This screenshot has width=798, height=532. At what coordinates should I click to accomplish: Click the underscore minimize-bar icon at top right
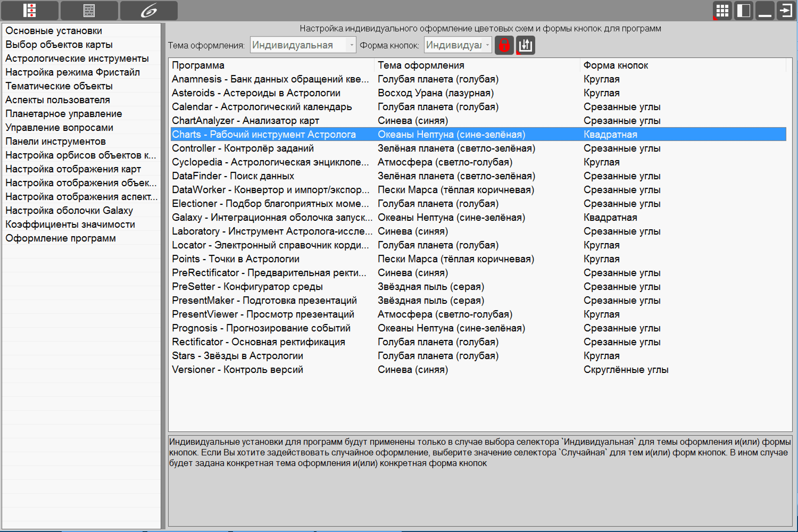tap(765, 11)
